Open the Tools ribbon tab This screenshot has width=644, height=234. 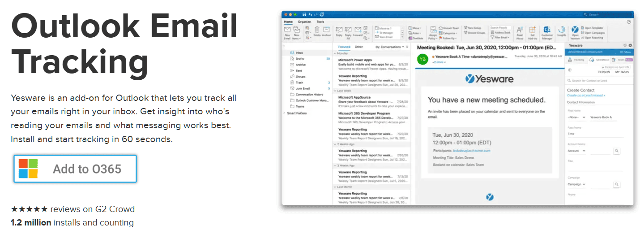click(x=320, y=22)
